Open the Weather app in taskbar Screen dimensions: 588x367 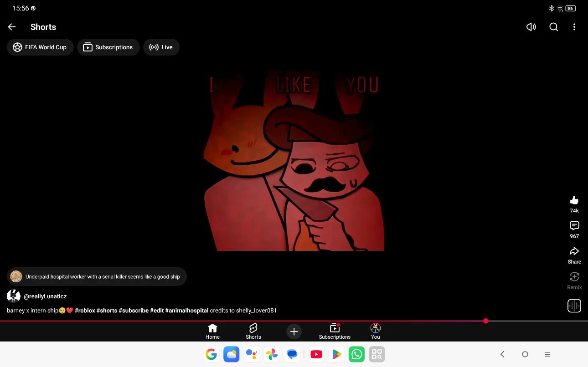tap(232, 354)
